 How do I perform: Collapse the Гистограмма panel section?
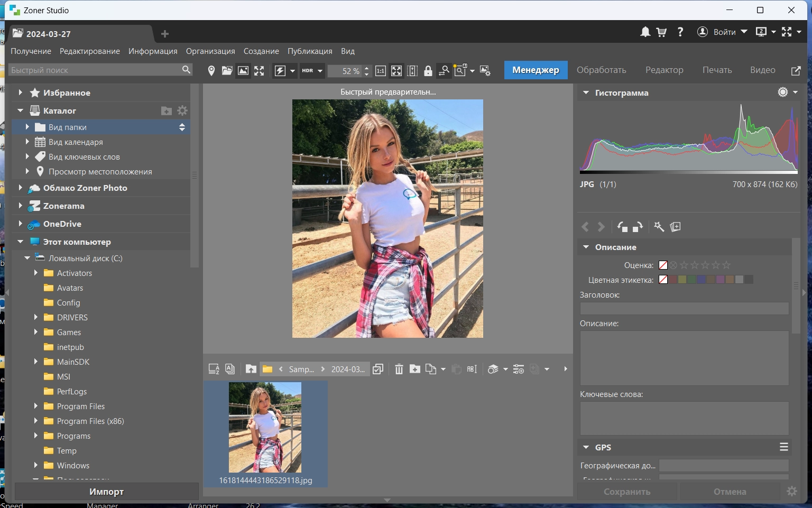[x=586, y=93]
